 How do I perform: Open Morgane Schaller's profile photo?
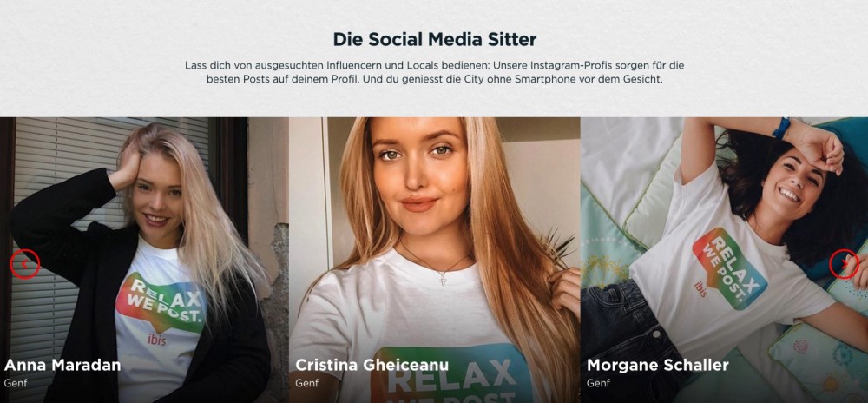(x=725, y=260)
